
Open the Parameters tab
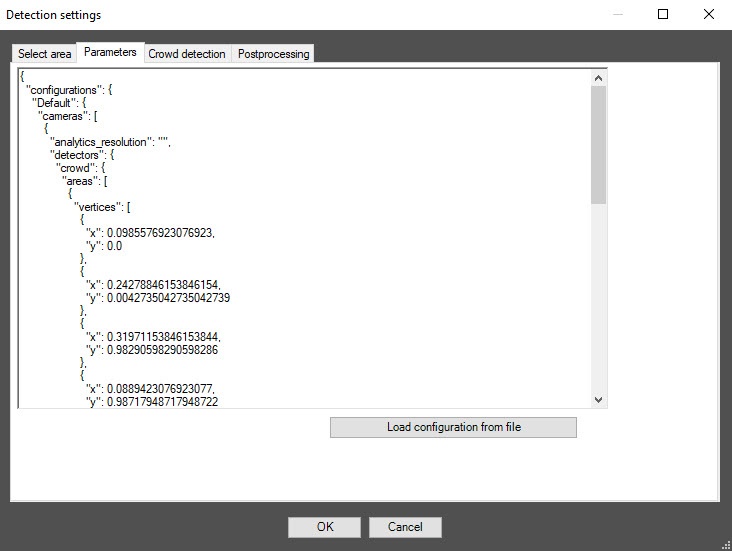click(110, 52)
